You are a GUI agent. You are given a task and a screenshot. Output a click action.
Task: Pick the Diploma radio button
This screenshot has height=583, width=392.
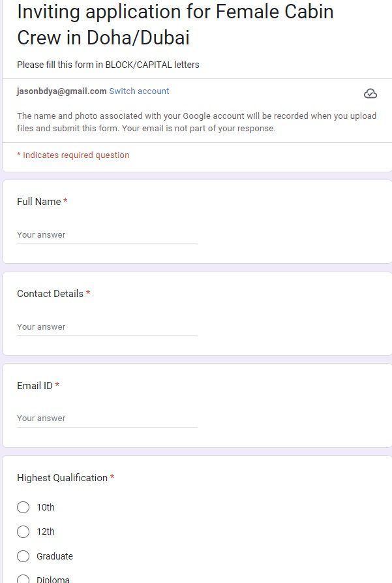(x=23, y=579)
